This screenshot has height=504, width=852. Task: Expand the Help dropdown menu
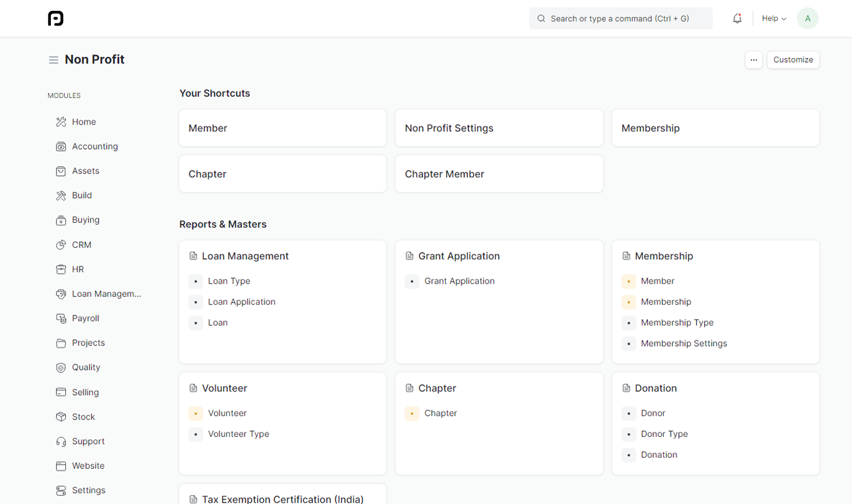pos(774,19)
